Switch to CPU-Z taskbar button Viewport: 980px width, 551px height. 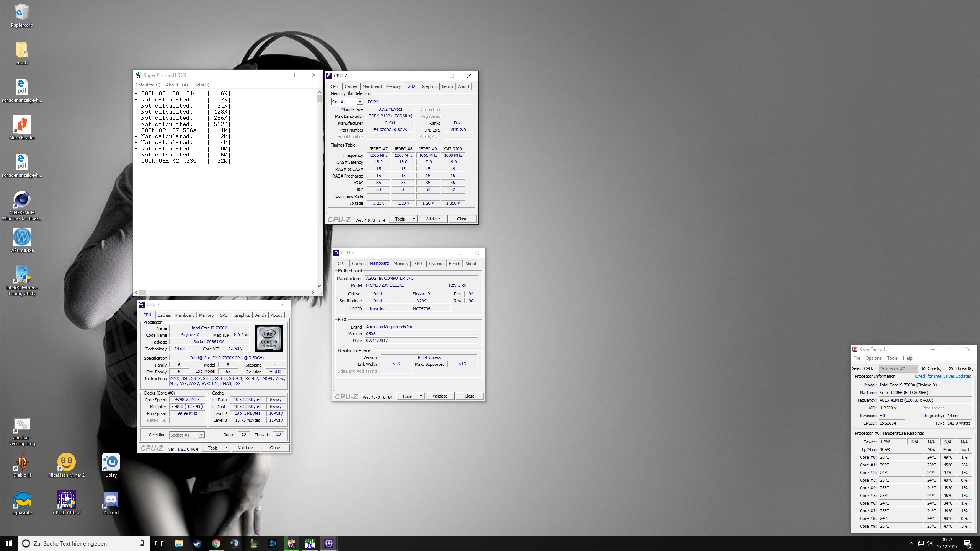pos(329,543)
